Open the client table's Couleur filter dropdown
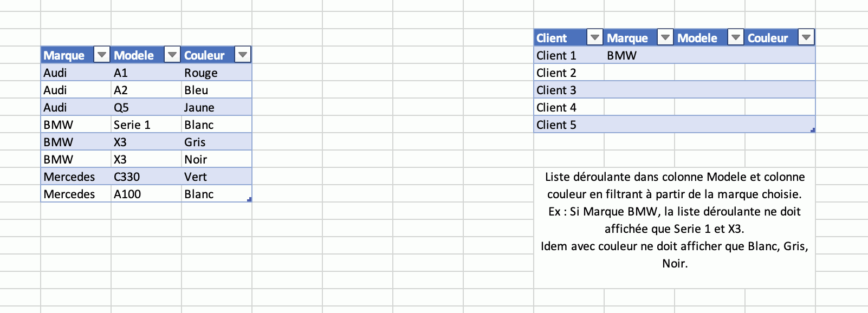The image size is (868, 313). (806, 37)
